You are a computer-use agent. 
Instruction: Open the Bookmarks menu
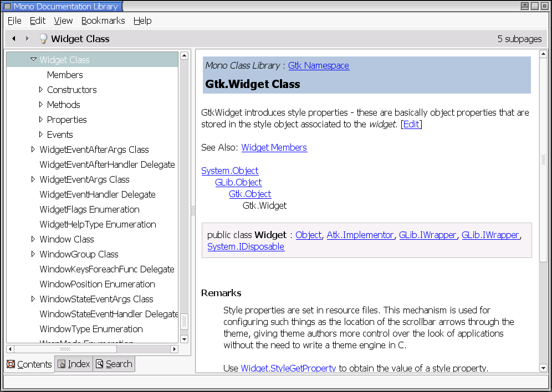[x=103, y=20]
